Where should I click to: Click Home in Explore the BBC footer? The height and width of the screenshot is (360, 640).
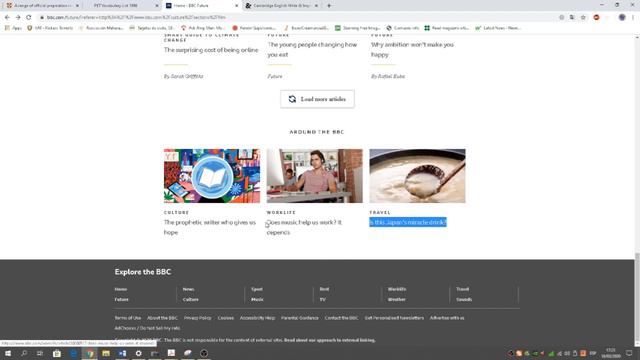(121, 289)
